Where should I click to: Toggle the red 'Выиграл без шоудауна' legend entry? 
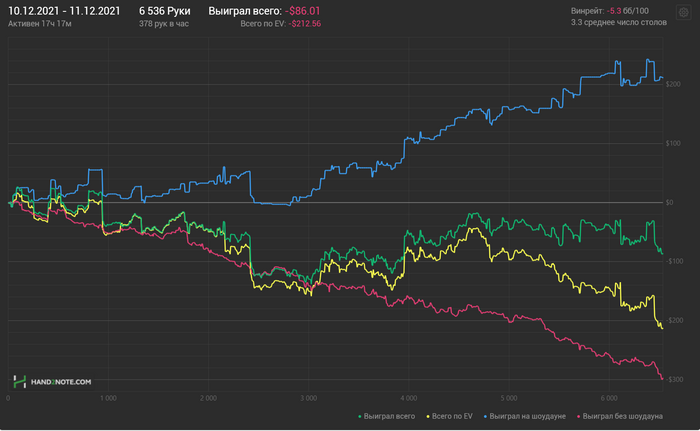coord(620,416)
